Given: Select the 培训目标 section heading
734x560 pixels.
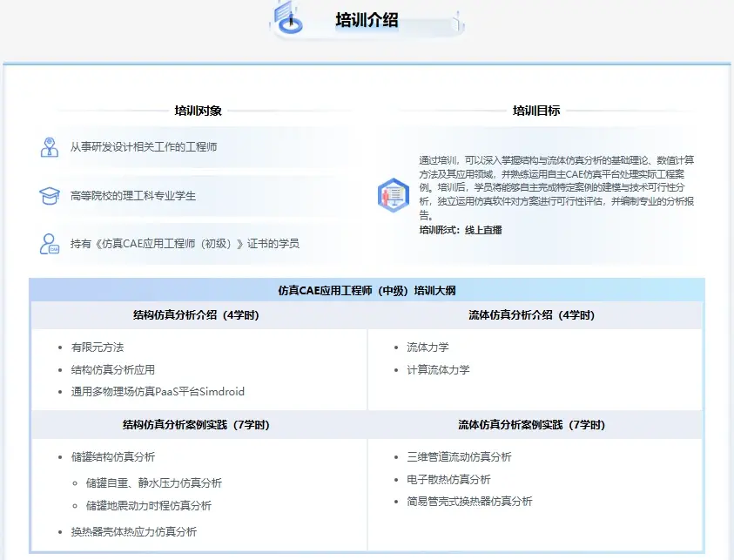Looking at the screenshot, I should point(536,111).
